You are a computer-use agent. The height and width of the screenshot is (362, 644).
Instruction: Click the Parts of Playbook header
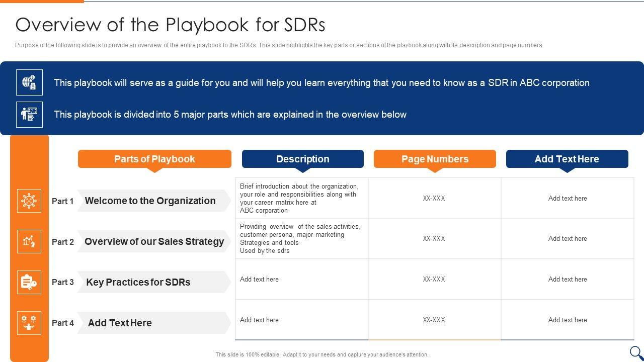point(154,159)
